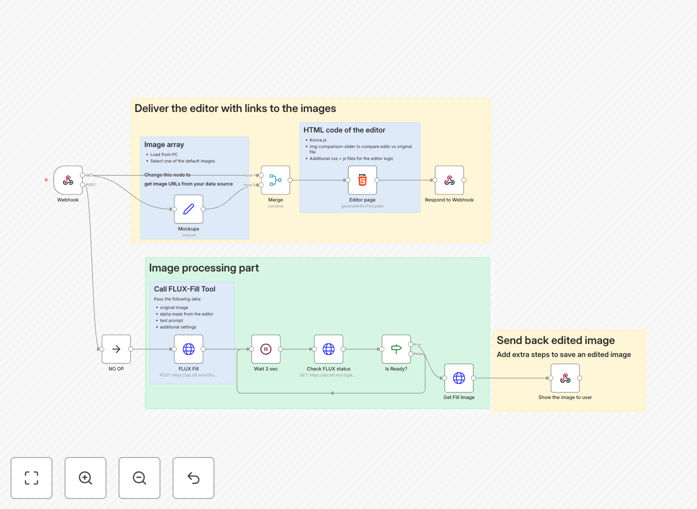Click 'Add extra steps to save an edited image' text
The width and height of the screenshot is (697, 509).
[564, 354]
